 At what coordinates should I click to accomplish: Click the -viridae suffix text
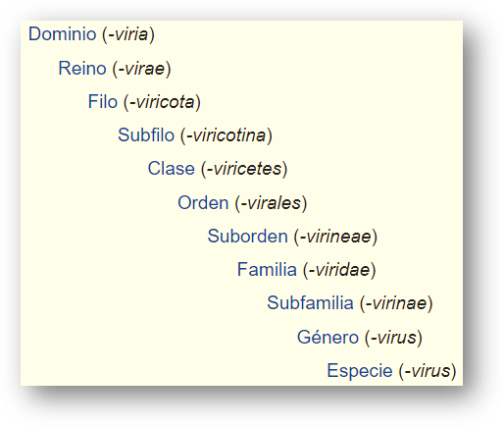[339, 270]
